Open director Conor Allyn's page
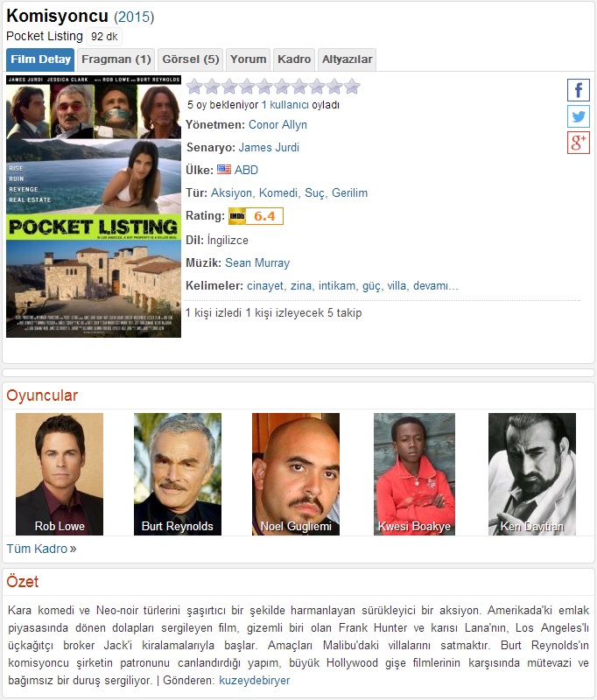This screenshot has height=700, width=597. tap(277, 124)
